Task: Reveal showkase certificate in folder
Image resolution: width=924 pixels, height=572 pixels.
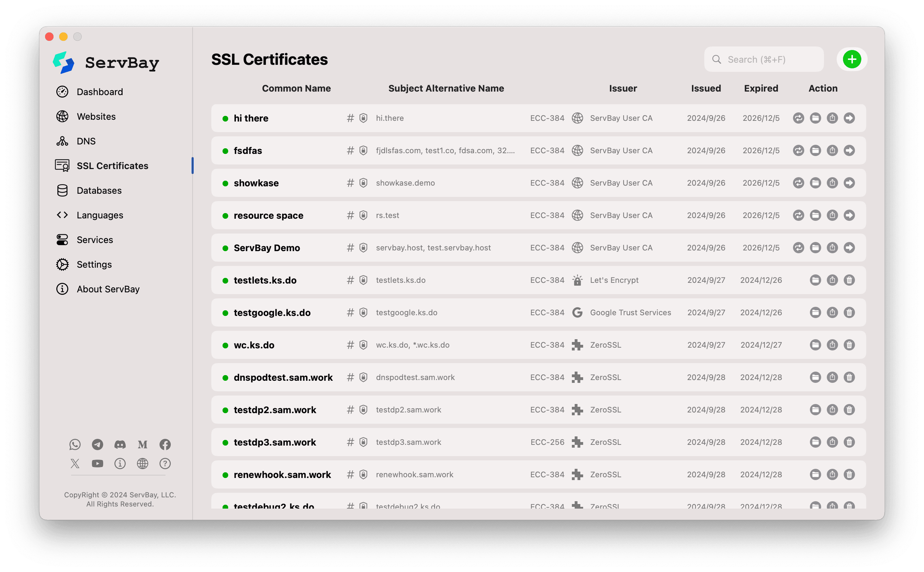Action: 815,183
